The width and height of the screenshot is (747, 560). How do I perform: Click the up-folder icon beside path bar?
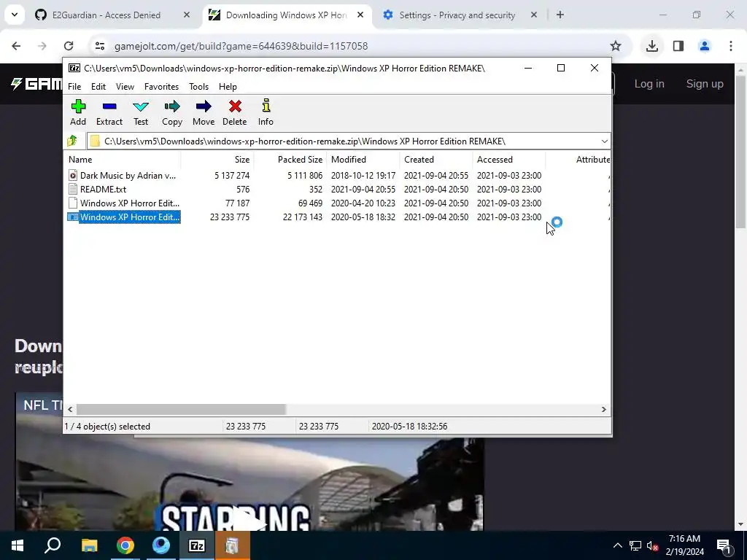click(x=72, y=141)
